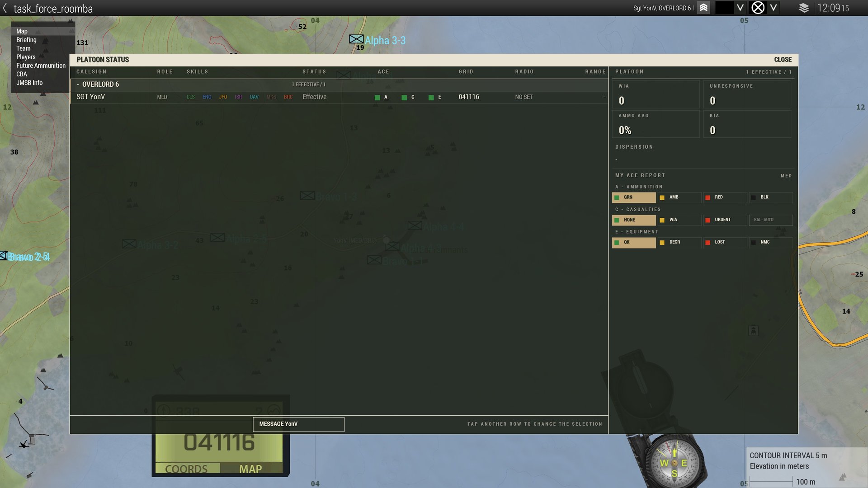Viewport: 868px width, 488px height.
Task: Select the SGT YonV row
Action: [338, 97]
